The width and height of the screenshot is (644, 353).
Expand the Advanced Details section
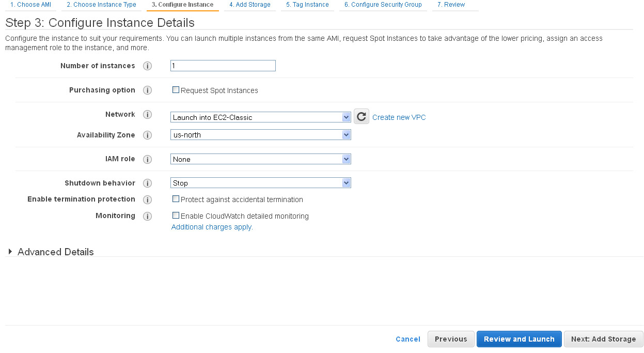click(x=51, y=252)
